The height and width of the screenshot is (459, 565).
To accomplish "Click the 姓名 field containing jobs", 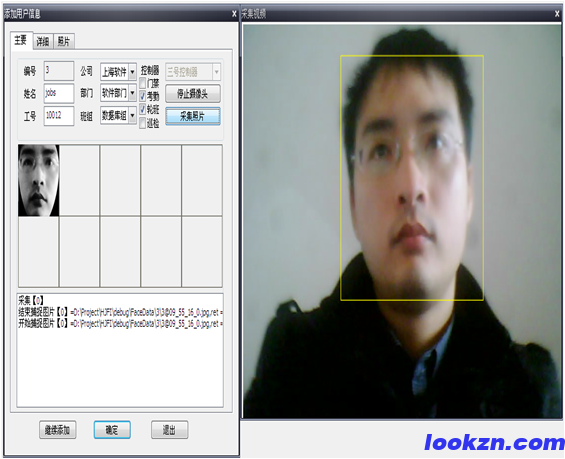I will coord(59,93).
